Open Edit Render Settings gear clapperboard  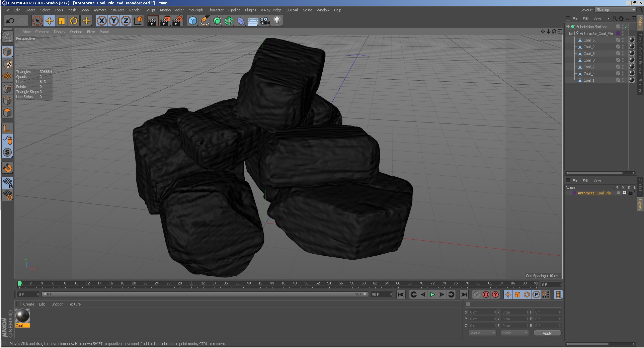coord(177,21)
